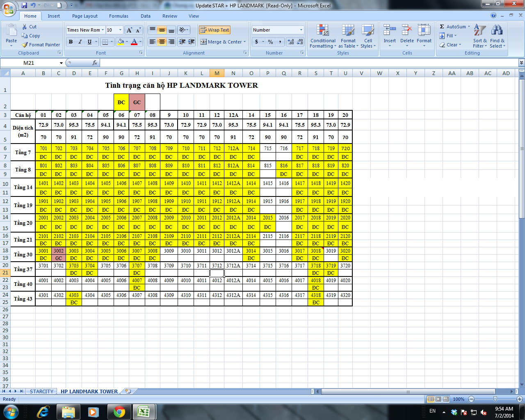Image resolution: width=525 pixels, height=420 pixels.
Task: Apply Align Text Right
Action: [171, 42]
